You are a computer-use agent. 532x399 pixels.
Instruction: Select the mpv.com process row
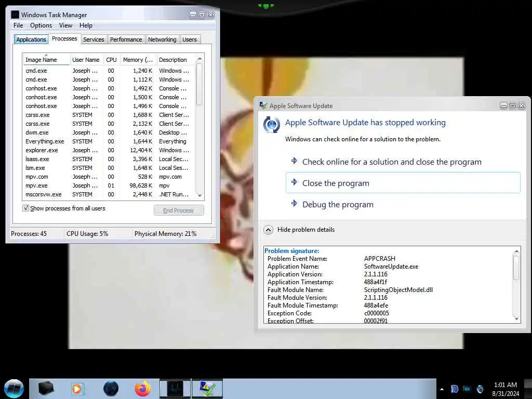[109, 177]
